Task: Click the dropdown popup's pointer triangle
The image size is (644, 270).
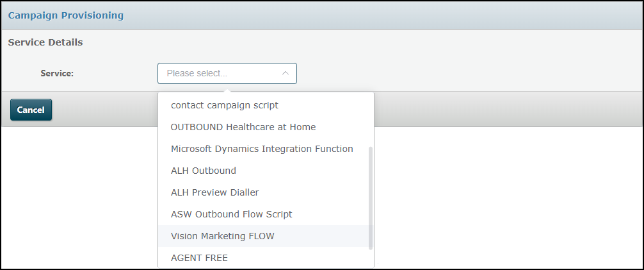Action: [227, 90]
